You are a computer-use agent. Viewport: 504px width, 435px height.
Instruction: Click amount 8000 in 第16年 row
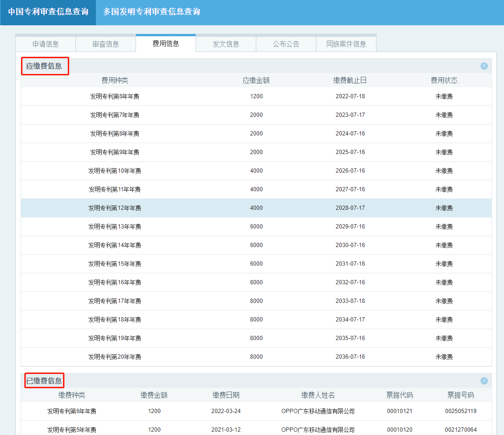point(256,282)
